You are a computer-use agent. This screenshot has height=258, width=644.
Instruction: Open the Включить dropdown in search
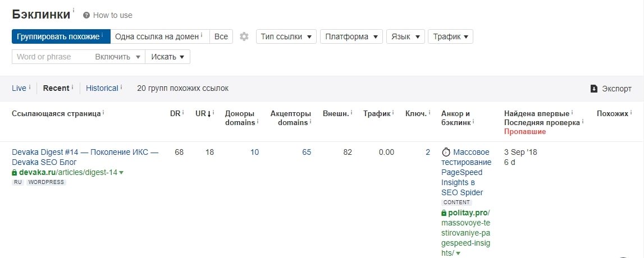pos(118,57)
